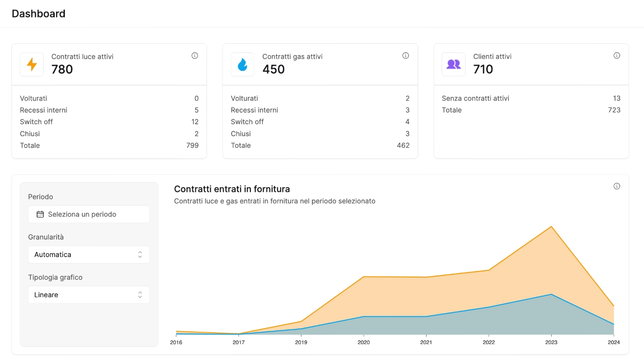The width and height of the screenshot is (644, 363).
Task: Click the 710 active clients value
Action: point(483,69)
